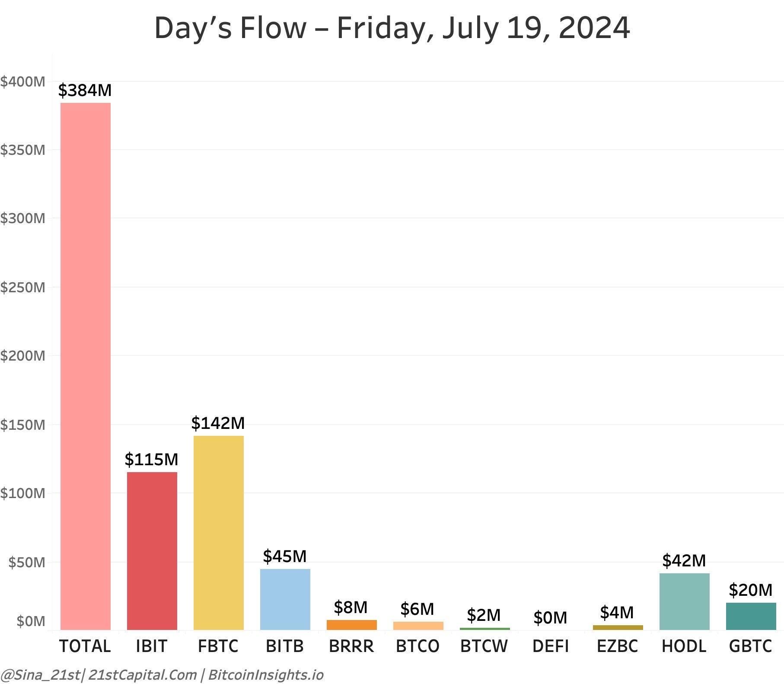Click the teal HODL bar

click(x=685, y=601)
